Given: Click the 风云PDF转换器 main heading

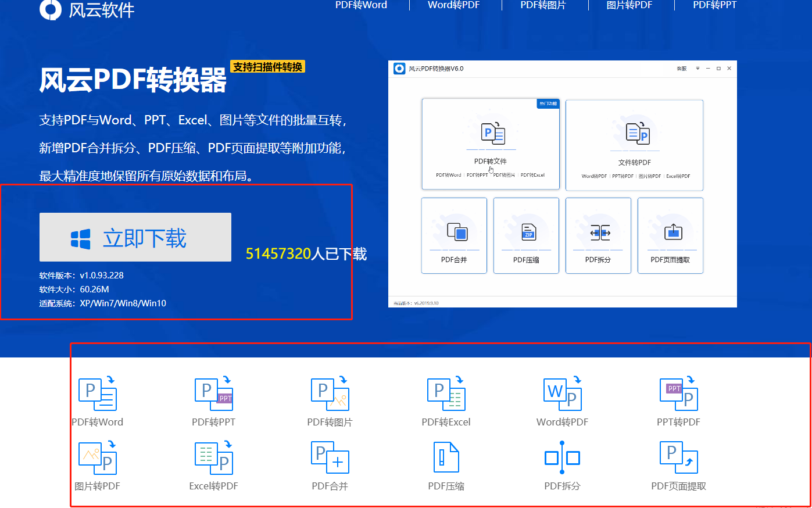Looking at the screenshot, I should [x=133, y=80].
